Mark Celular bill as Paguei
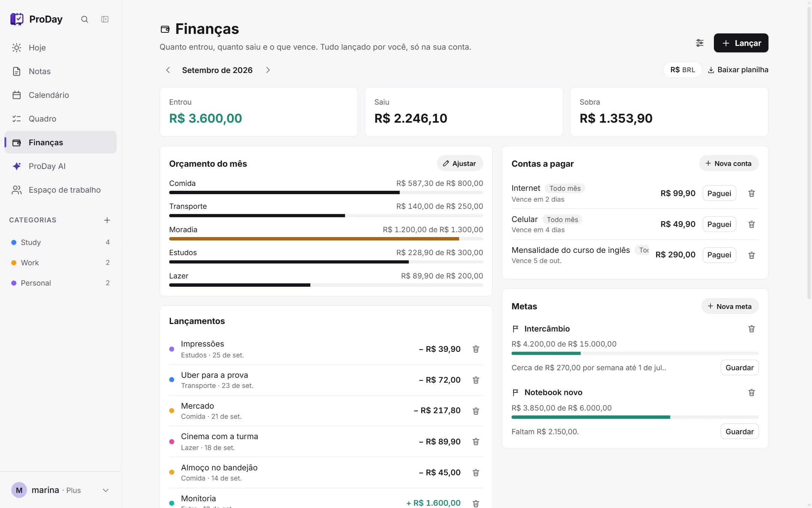812x508 pixels. tap(719, 224)
